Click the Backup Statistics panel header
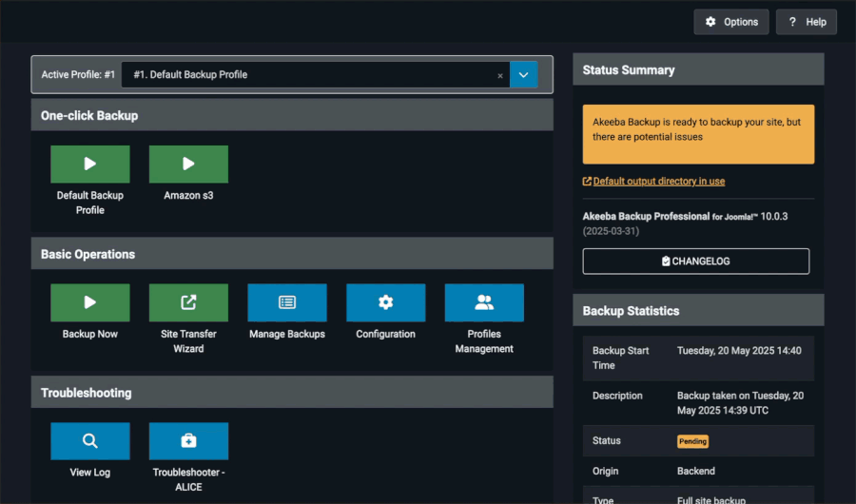 coord(698,311)
